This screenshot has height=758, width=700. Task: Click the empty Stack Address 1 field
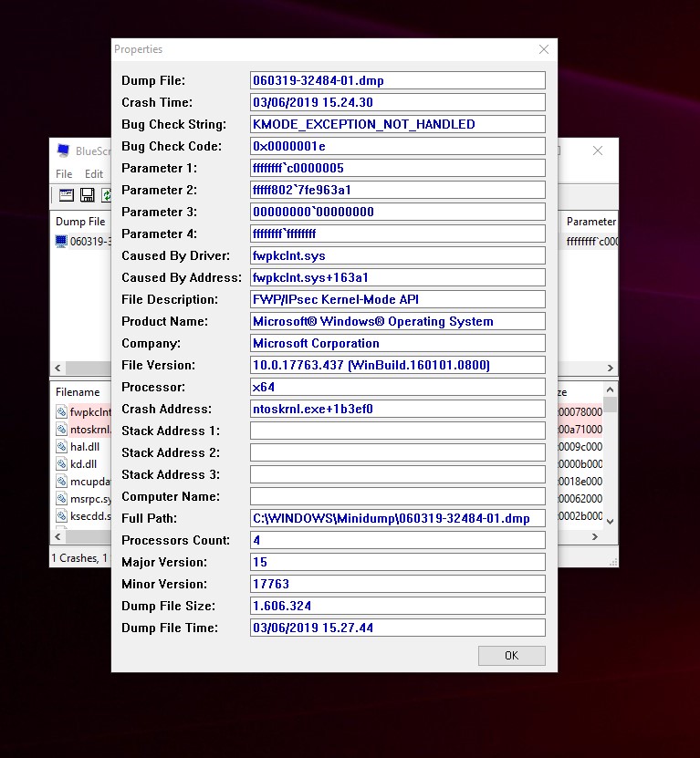point(398,431)
